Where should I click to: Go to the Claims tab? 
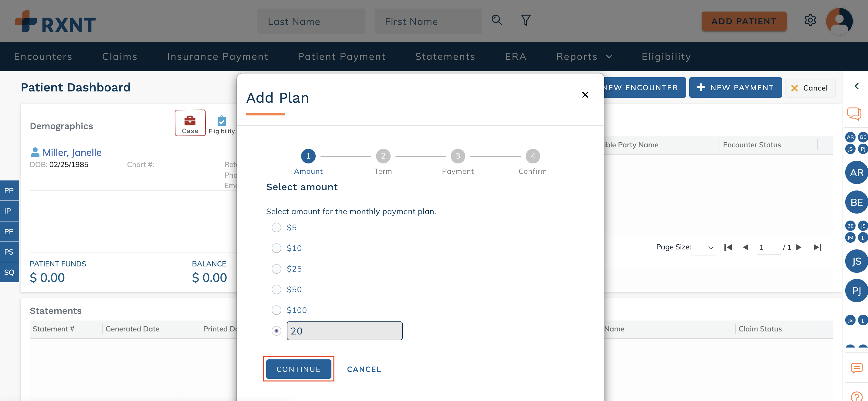click(120, 57)
